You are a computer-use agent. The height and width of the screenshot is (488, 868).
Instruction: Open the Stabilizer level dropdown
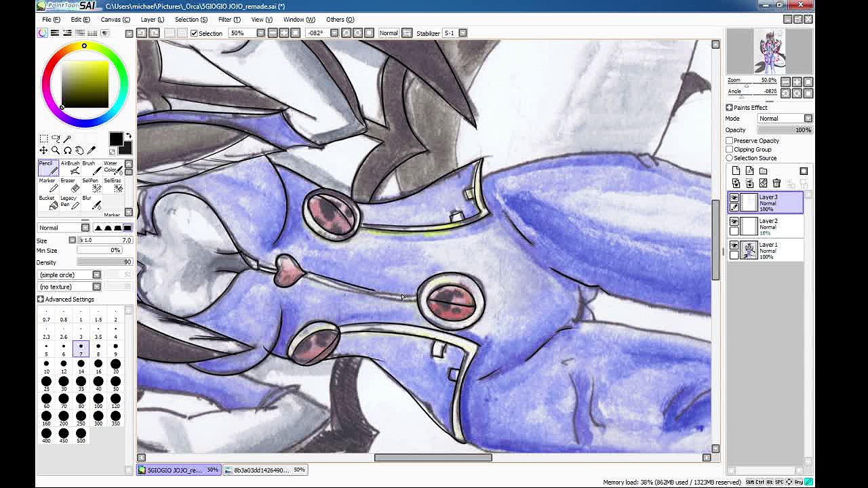click(462, 33)
